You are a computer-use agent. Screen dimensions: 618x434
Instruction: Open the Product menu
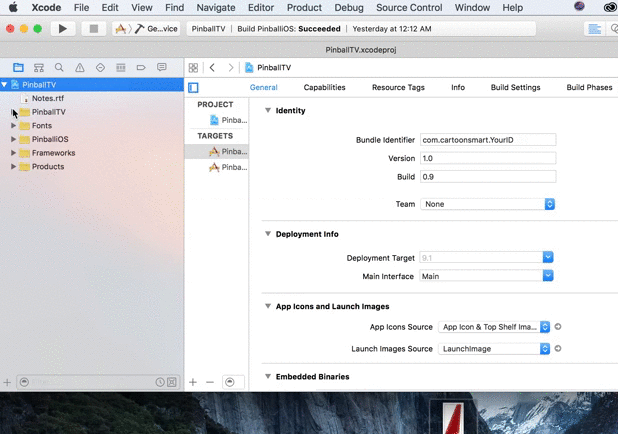(x=304, y=8)
